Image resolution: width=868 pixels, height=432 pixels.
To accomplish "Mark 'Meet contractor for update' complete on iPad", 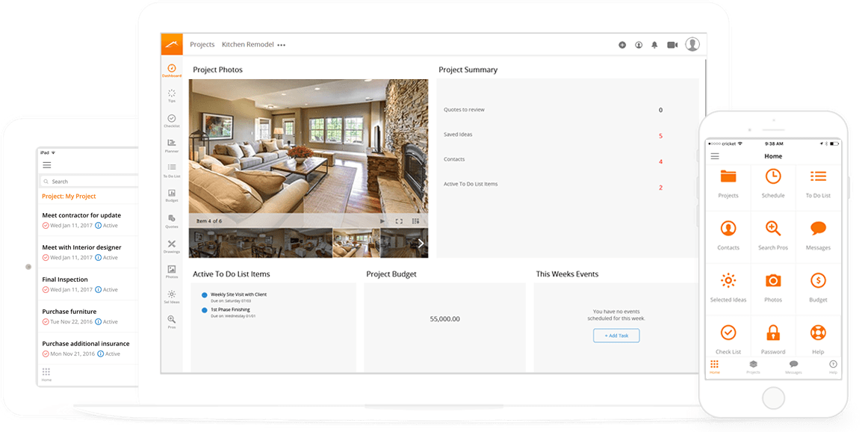I will pos(46,226).
